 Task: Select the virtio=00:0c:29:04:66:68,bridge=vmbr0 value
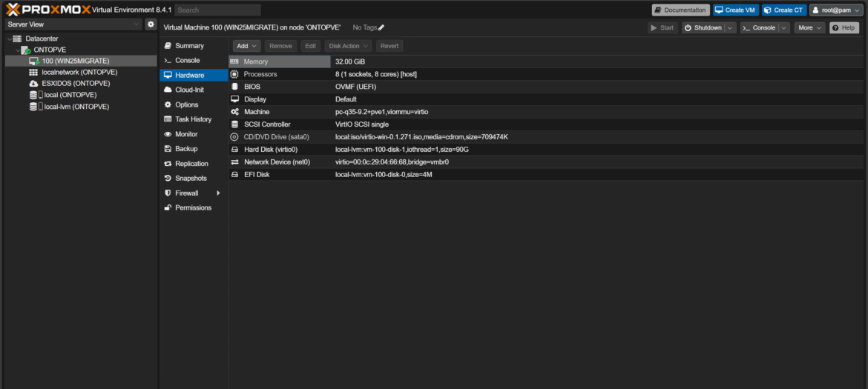(x=392, y=162)
